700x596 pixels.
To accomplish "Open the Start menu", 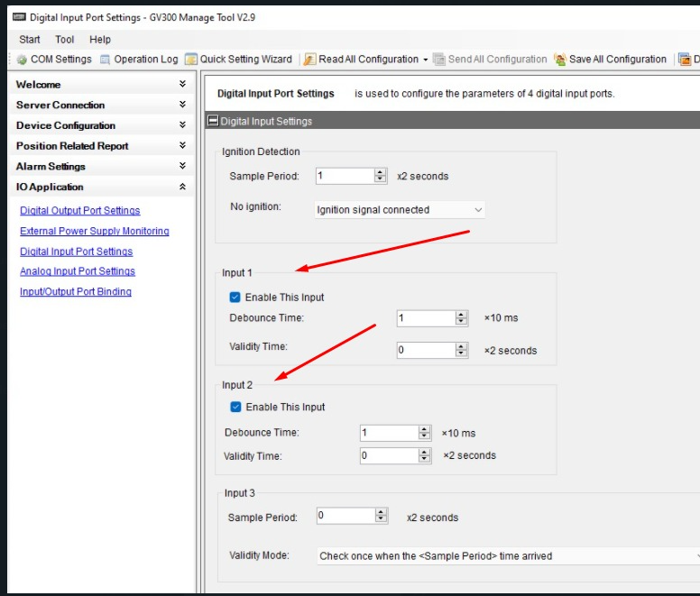I will pyautogui.click(x=30, y=40).
